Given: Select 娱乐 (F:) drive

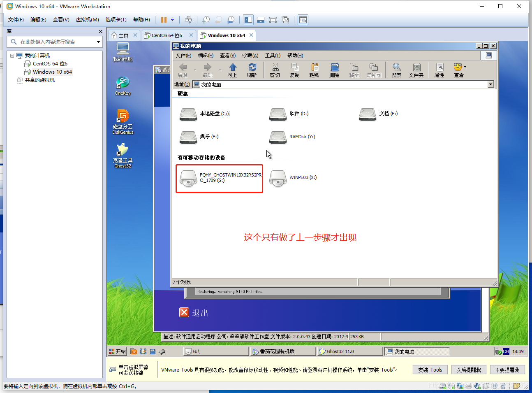Looking at the screenshot, I should point(199,137).
